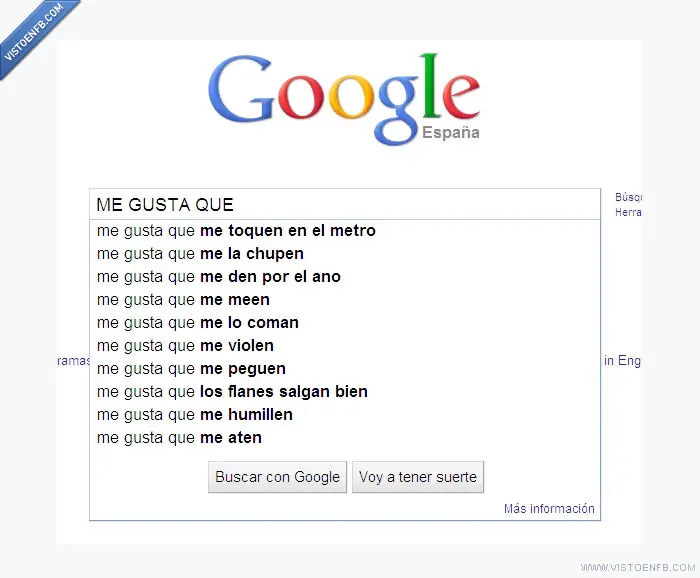The width and height of the screenshot is (700, 578).
Task: Choose the suggestion ending in 'por el ano'
Action: pos(219,277)
